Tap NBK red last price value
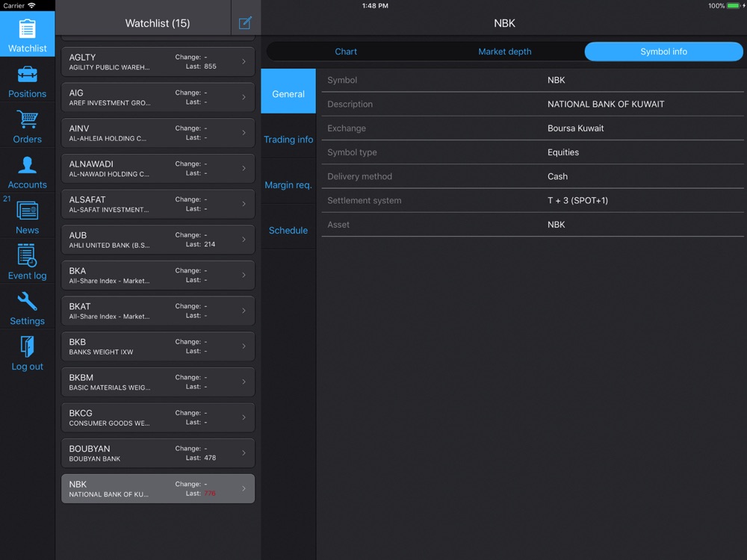 click(x=210, y=494)
